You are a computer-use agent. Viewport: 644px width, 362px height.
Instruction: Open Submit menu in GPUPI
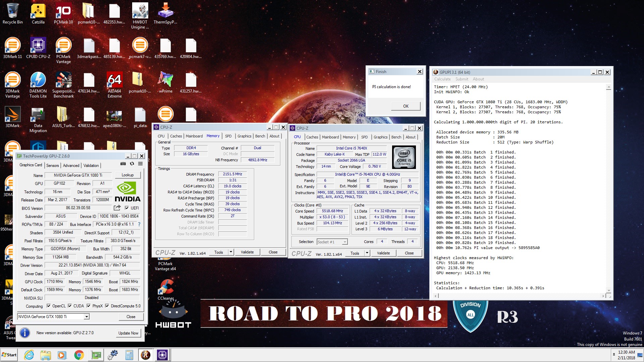pyautogui.click(x=462, y=79)
